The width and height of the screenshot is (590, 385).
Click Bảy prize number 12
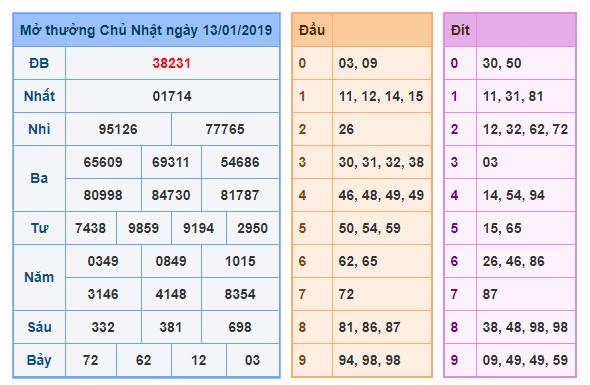tap(198, 361)
